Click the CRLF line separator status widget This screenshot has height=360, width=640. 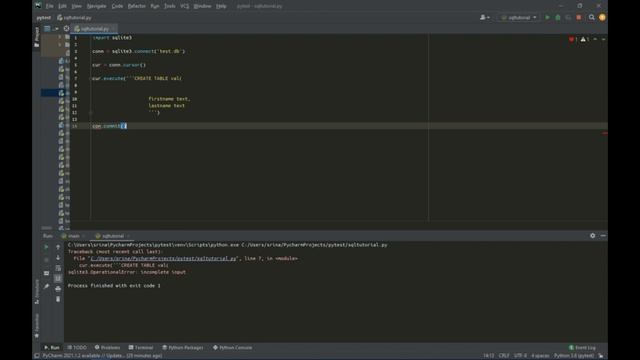click(504, 356)
